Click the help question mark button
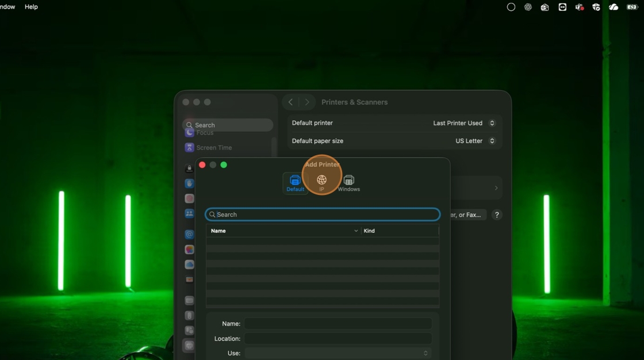 [497, 215]
